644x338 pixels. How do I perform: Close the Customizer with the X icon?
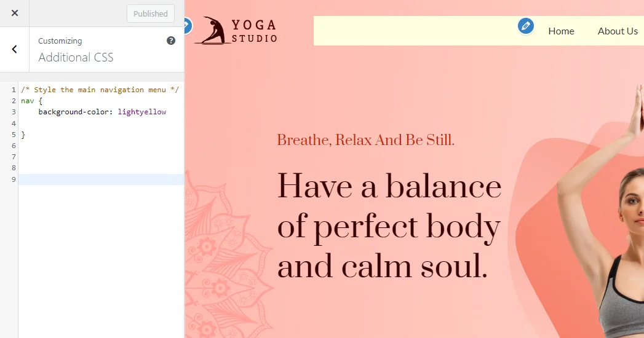(15, 13)
